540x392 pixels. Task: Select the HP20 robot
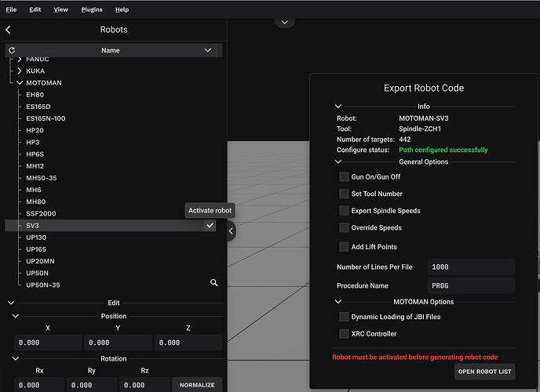35,130
